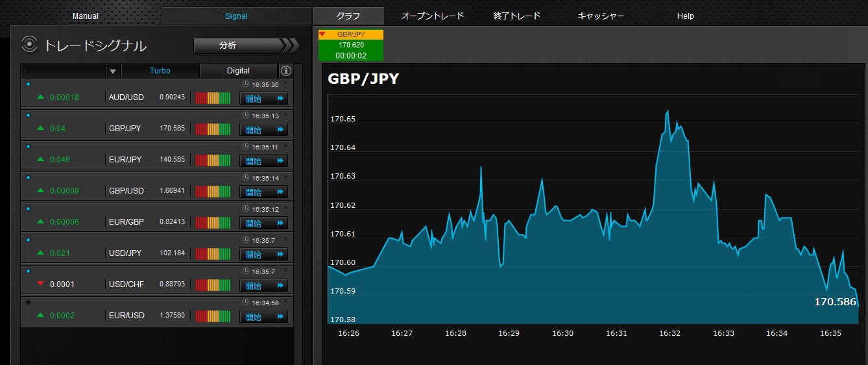Viewport: 868px width, 365px height.
Task: Dismiss the AUD/USD signal row
Action: 286,83
